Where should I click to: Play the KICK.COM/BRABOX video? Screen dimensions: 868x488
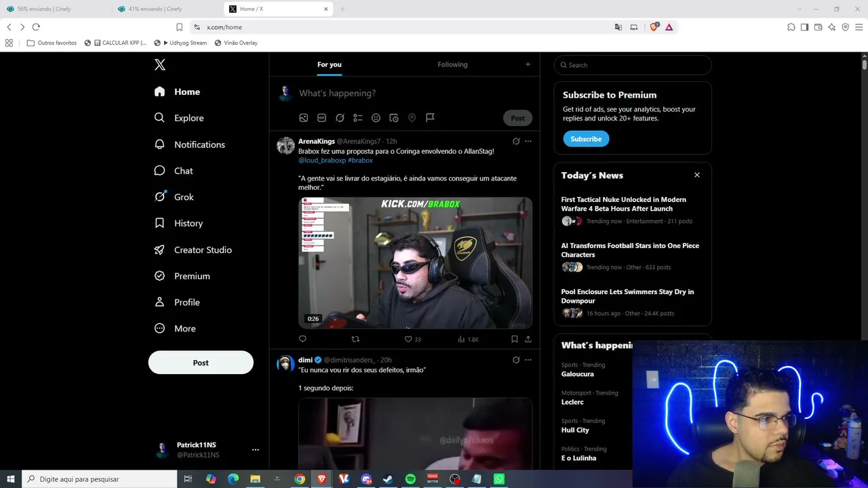tap(415, 263)
